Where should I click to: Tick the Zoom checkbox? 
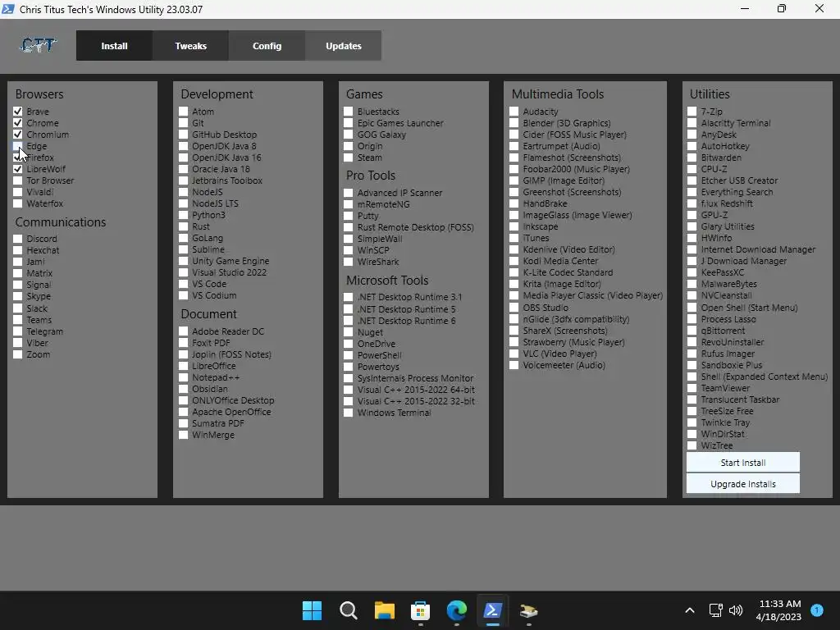pyautogui.click(x=18, y=354)
